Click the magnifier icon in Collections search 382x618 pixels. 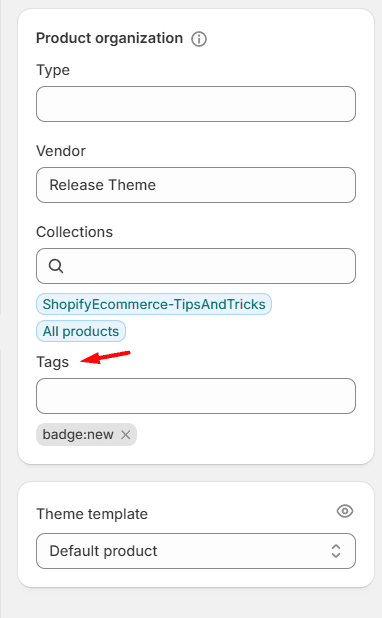56,266
